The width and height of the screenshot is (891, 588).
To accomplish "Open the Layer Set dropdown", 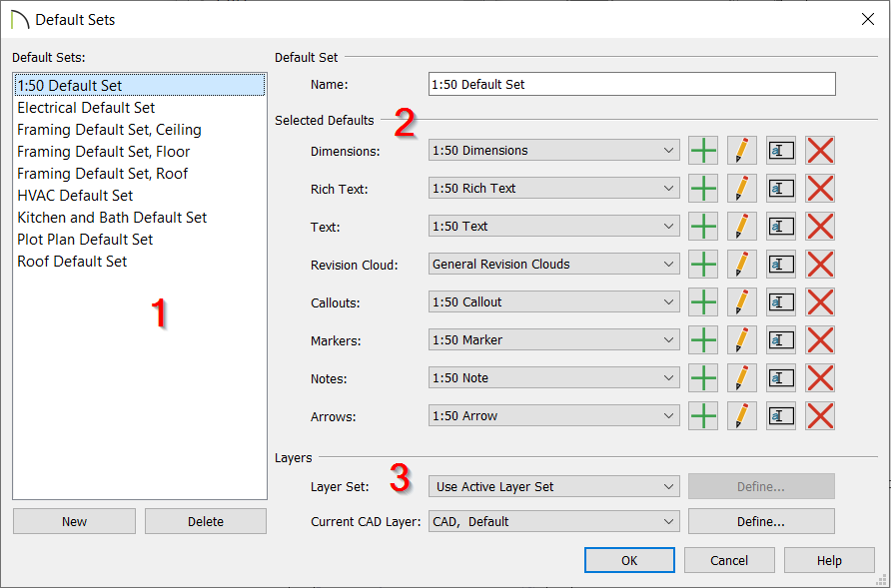I will point(554,487).
